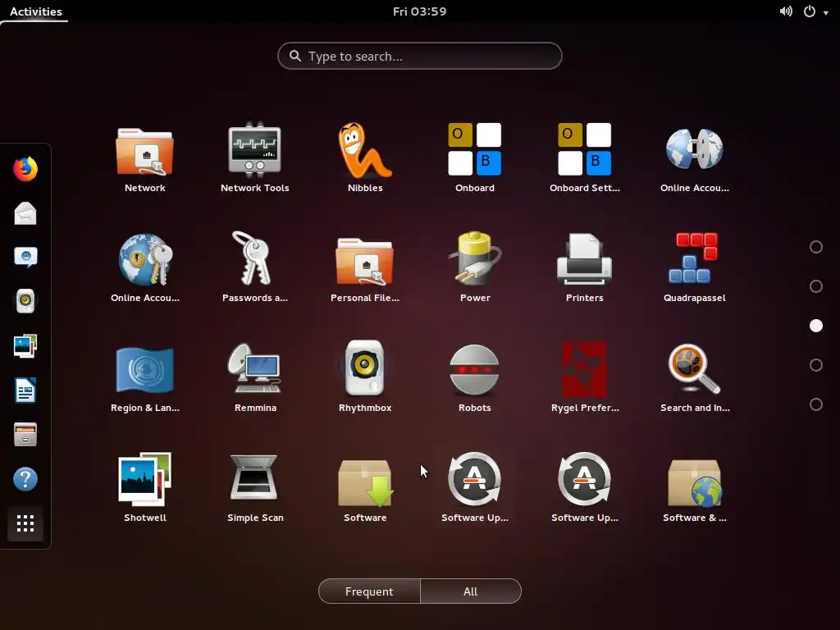Open Online Accounts with globe and keys icon
Screen dimensions: 840x630
click(x=144, y=268)
